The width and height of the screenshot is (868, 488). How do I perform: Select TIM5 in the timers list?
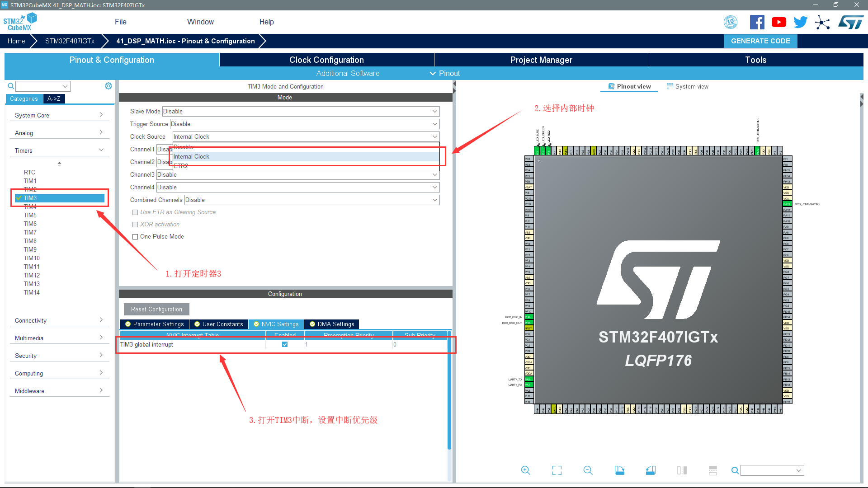click(30, 215)
